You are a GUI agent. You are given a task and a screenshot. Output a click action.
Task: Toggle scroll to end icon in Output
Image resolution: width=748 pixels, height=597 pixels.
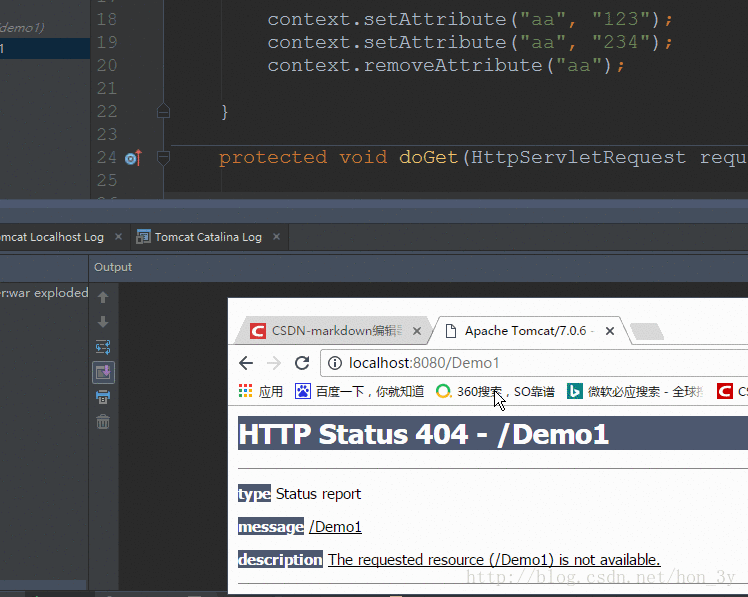(x=103, y=372)
